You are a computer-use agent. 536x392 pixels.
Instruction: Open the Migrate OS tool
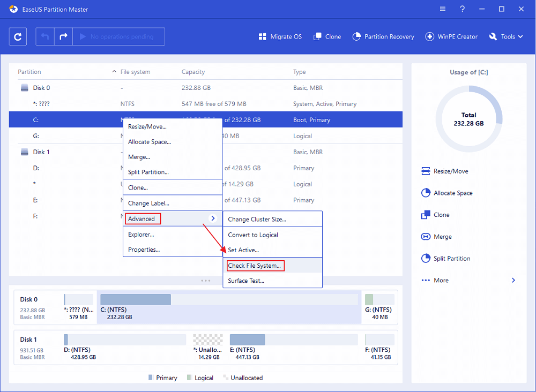[x=280, y=36]
